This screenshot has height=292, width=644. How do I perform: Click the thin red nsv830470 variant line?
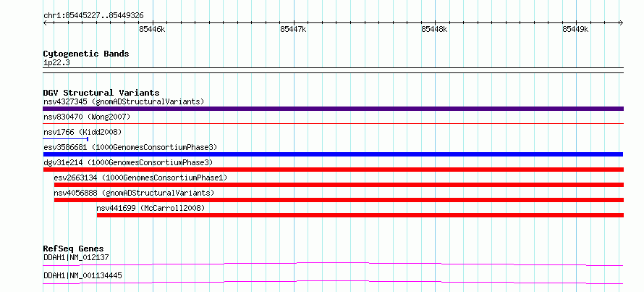tap(333, 123)
